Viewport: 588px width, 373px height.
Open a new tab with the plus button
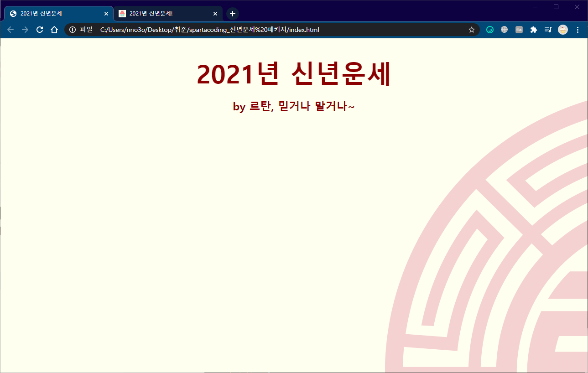(x=233, y=14)
